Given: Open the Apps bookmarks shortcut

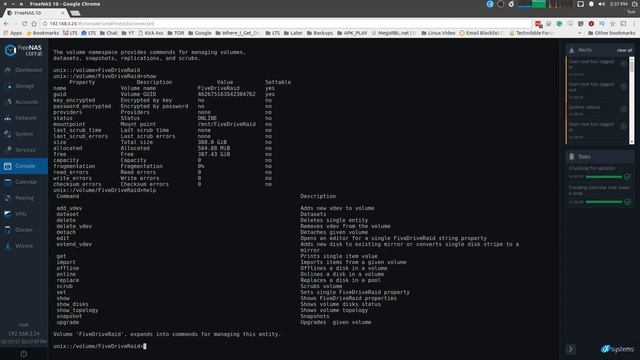Looking at the screenshot, I should click(x=12, y=33).
